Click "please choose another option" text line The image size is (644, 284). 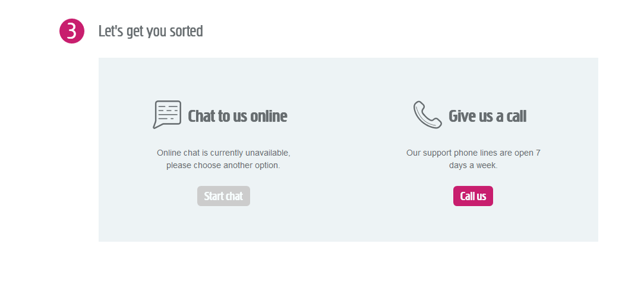point(224,166)
